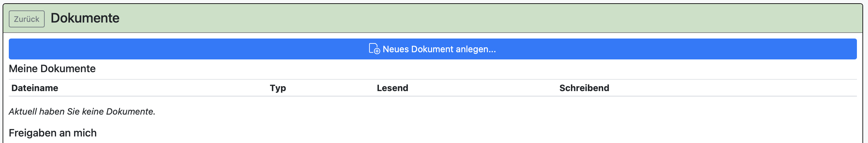
Task: Click the 'Aktuell haben Sie keine Dokumente' message
Action: point(82,111)
